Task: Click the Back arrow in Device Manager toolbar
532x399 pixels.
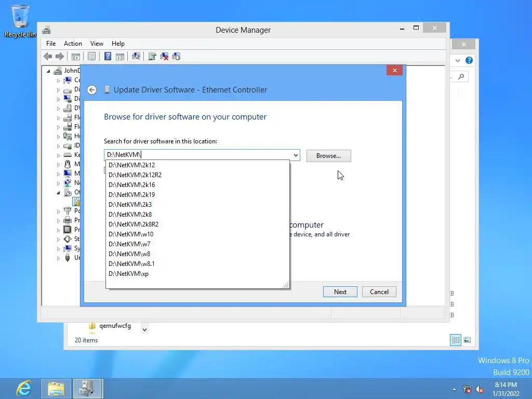Action: 48,56
